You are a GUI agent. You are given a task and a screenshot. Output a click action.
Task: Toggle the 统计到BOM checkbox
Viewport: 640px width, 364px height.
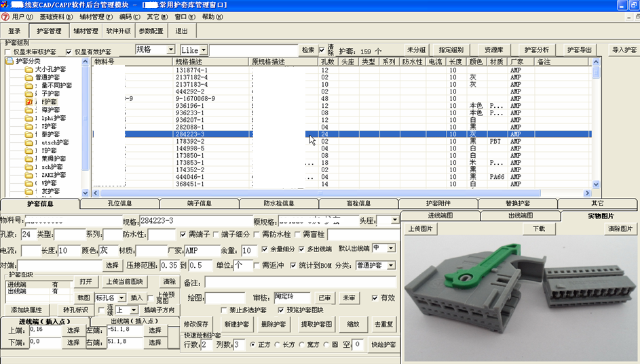click(293, 265)
